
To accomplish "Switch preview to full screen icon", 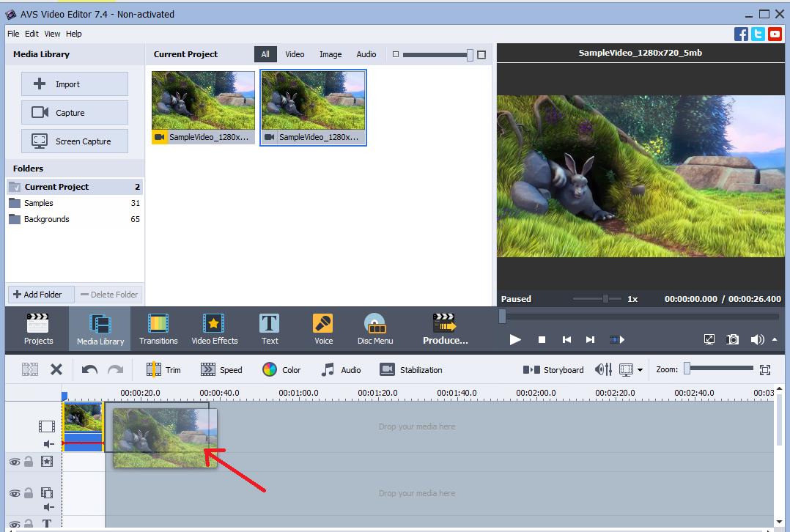I will (709, 339).
